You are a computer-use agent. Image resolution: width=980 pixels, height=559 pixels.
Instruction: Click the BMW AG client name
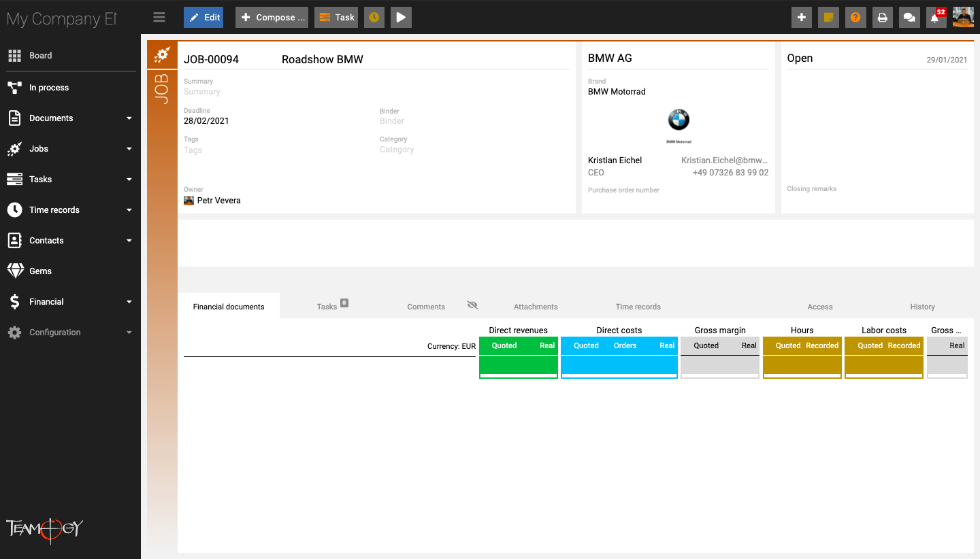[x=610, y=58]
